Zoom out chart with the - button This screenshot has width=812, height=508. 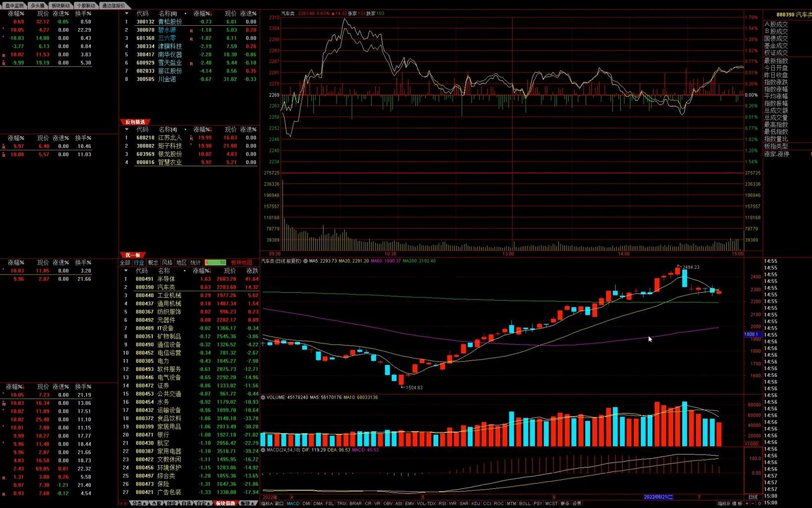pos(753,504)
